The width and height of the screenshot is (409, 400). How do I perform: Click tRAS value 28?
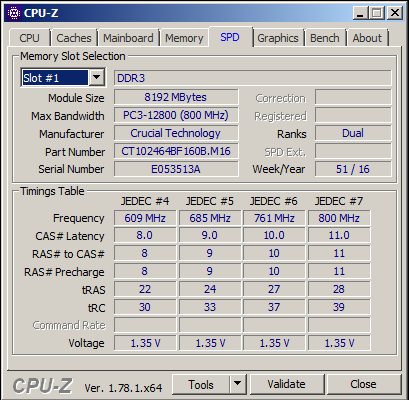pyautogui.click(x=339, y=289)
